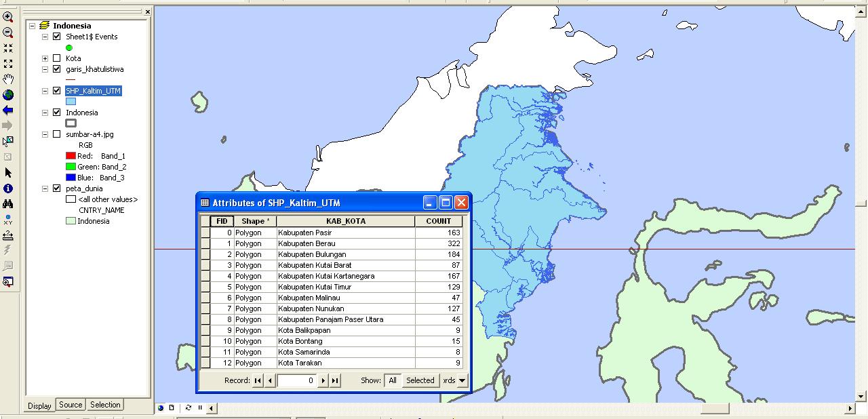Jump to the last record with navigation button
Viewport: 868px width, 419px height.
click(336, 380)
